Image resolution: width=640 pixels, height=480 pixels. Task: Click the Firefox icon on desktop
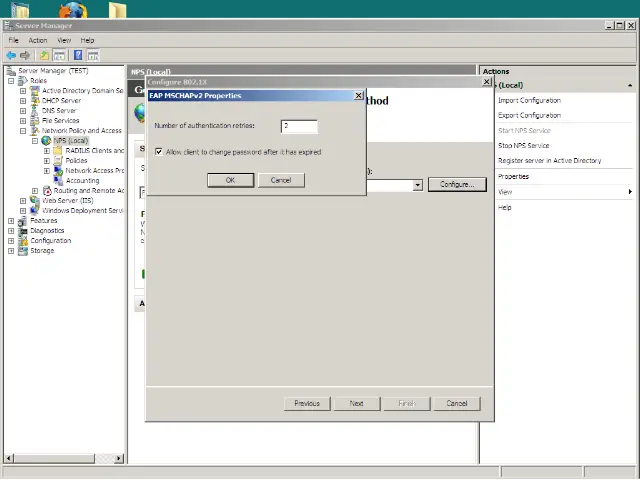73,9
